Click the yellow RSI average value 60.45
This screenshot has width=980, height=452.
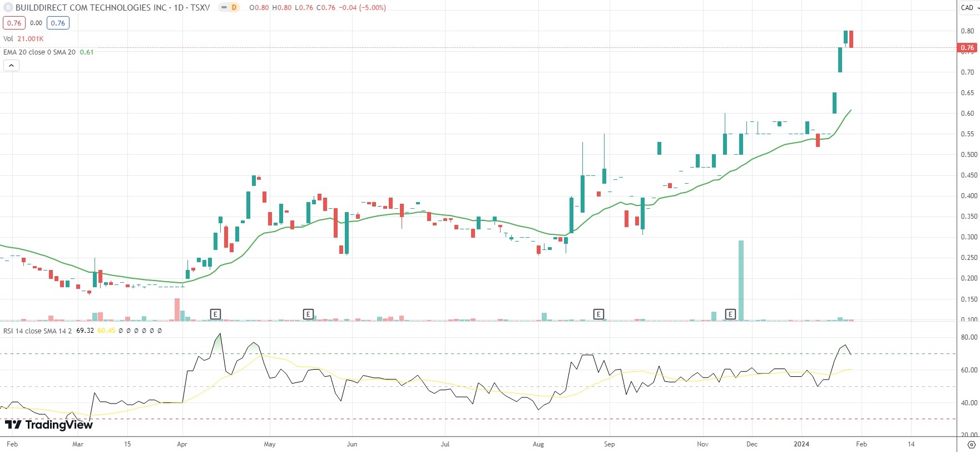pos(106,331)
